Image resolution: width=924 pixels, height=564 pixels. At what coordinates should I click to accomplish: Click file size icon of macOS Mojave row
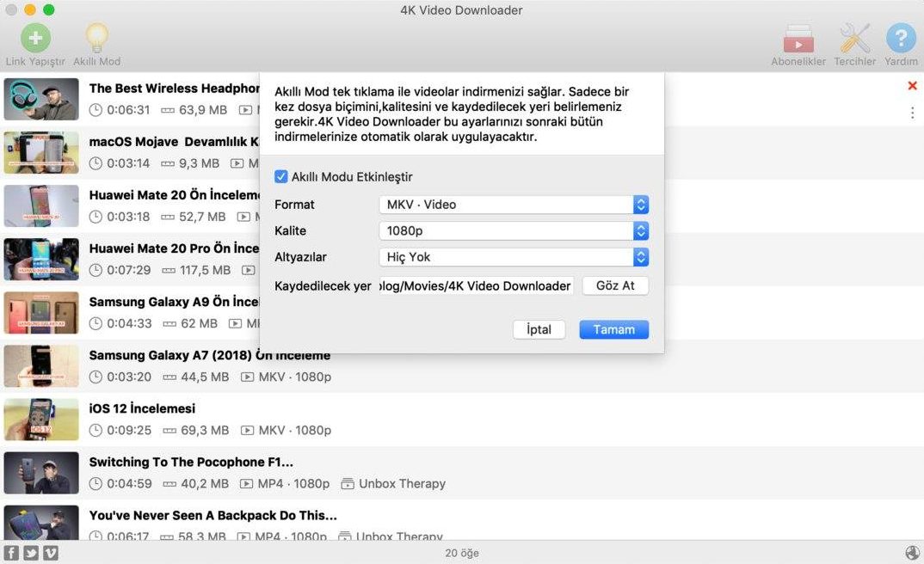(168, 163)
